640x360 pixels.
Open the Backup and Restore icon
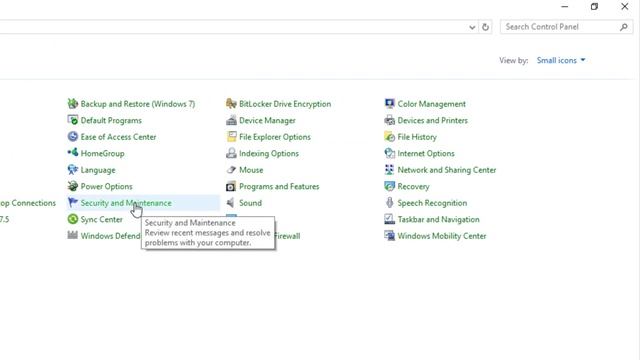(x=73, y=104)
